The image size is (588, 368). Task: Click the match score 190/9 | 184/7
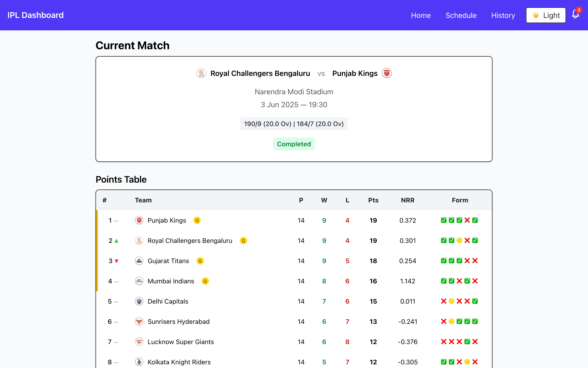[294, 124]
